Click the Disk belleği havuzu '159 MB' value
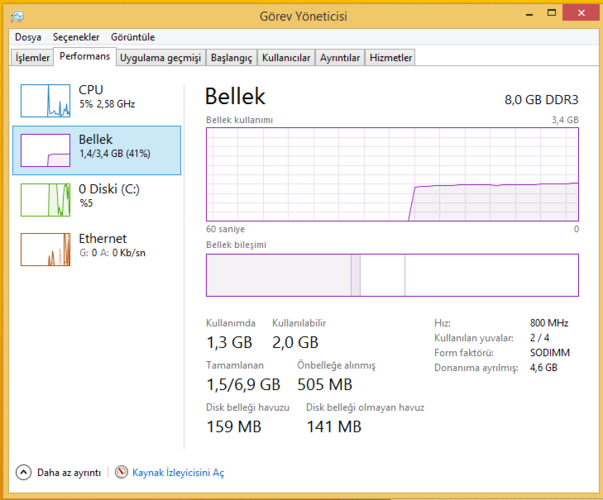The height and width of the screenshot is (500, 603). tap(234, 427)
